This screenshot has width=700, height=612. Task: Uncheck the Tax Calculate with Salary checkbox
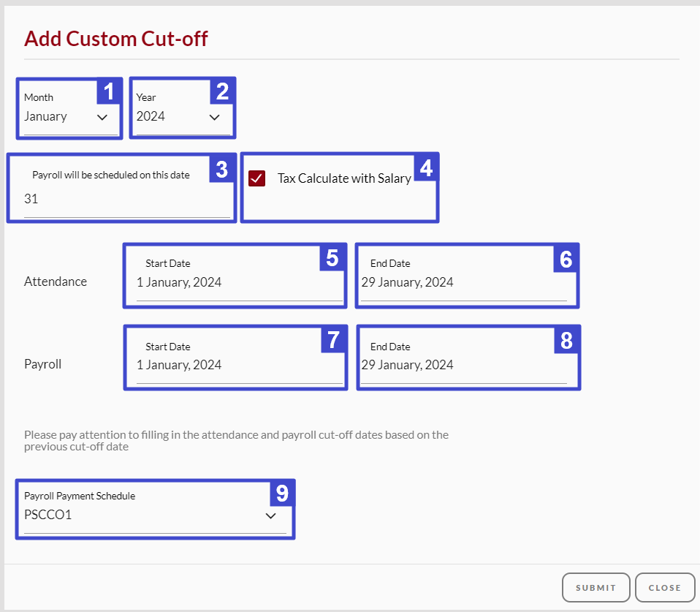point(256,178)
